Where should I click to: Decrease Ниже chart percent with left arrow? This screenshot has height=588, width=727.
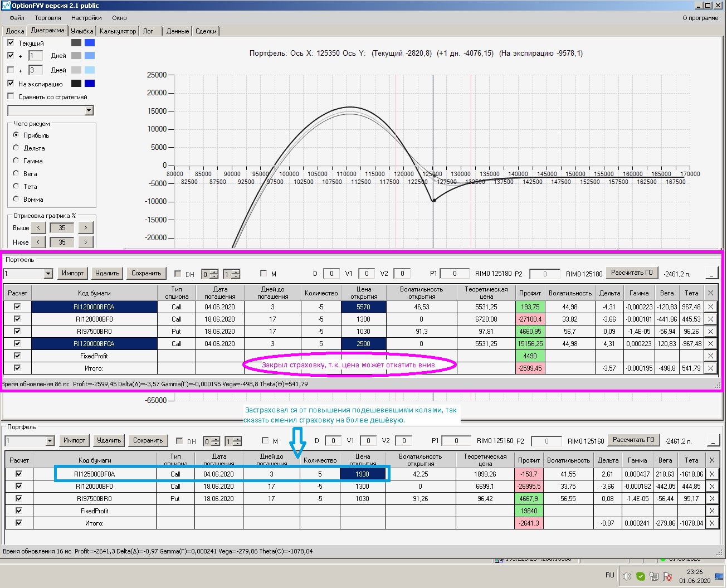pyautogui.click(x=38, y=242)
